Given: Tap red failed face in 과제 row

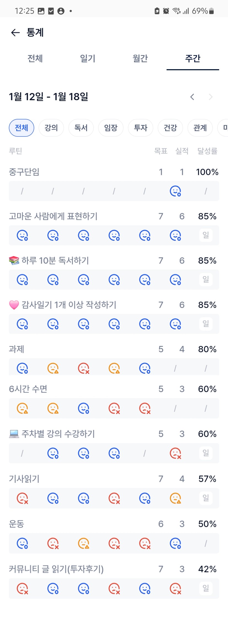Looking at the screenshot, I should click(x=84, y=368).
